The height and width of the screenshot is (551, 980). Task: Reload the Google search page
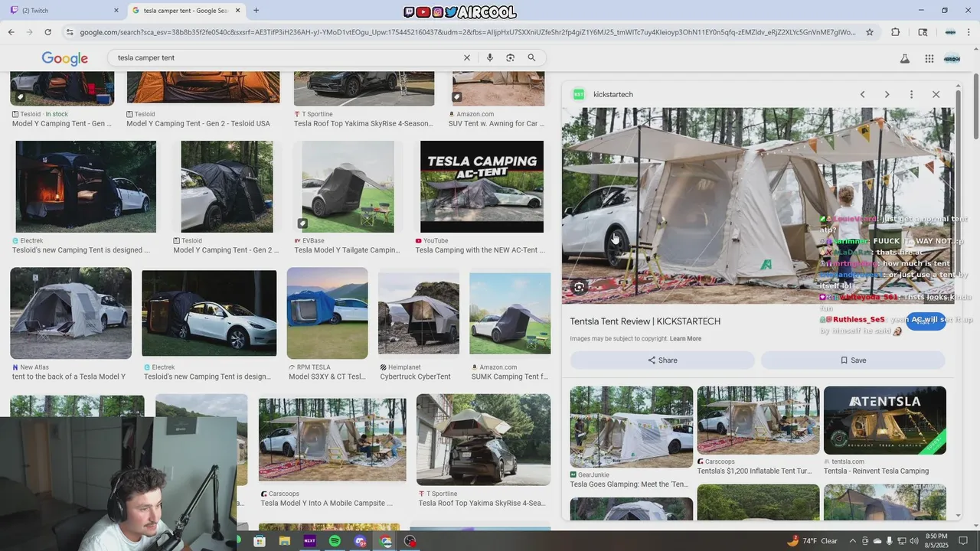click(47, 32)
